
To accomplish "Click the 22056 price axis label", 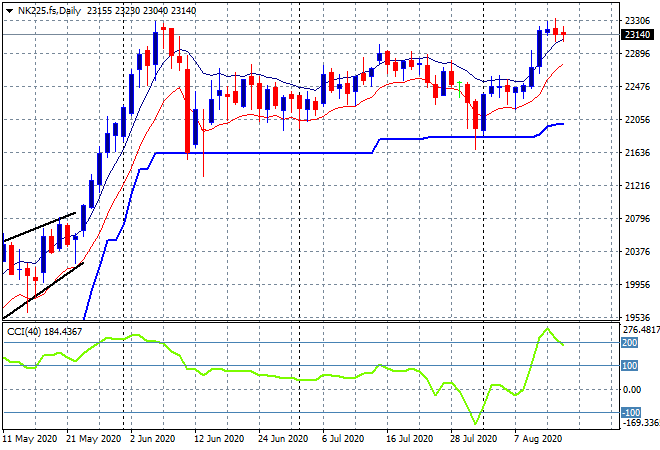I will tap(638, 120).
